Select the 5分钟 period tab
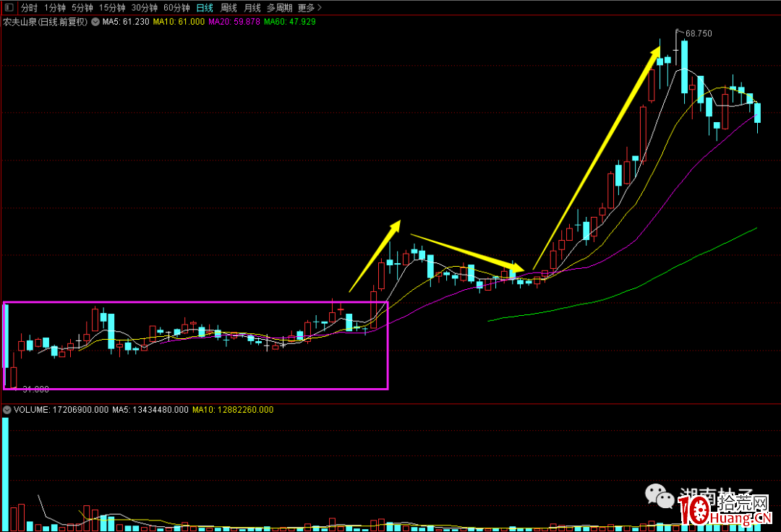The image size is (781, 532). click(82, 8)
